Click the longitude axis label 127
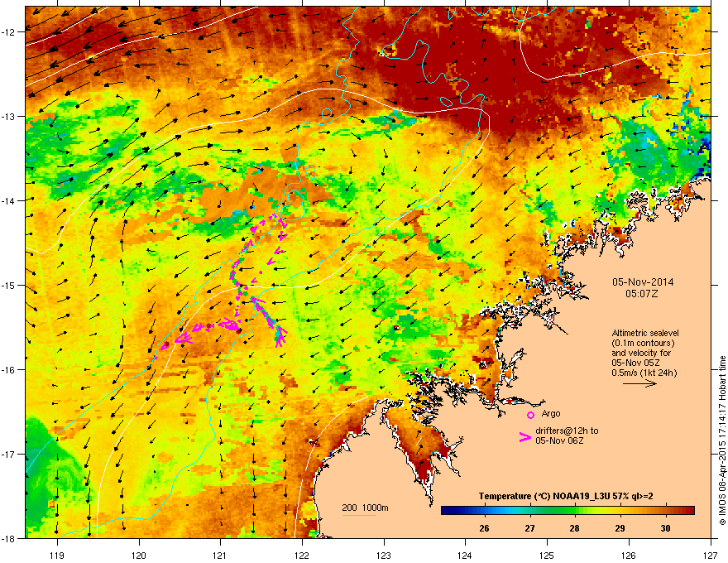 tap(711, 555)
